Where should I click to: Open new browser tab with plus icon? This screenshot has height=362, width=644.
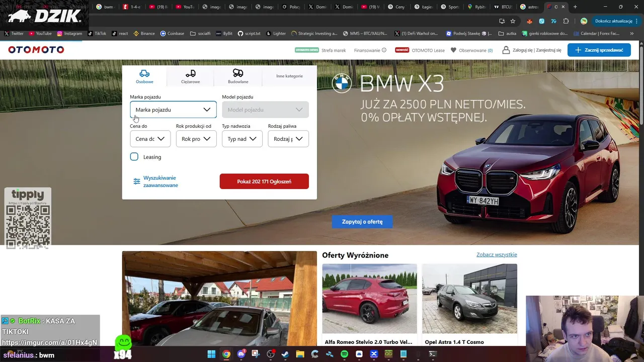pos(575,7)
